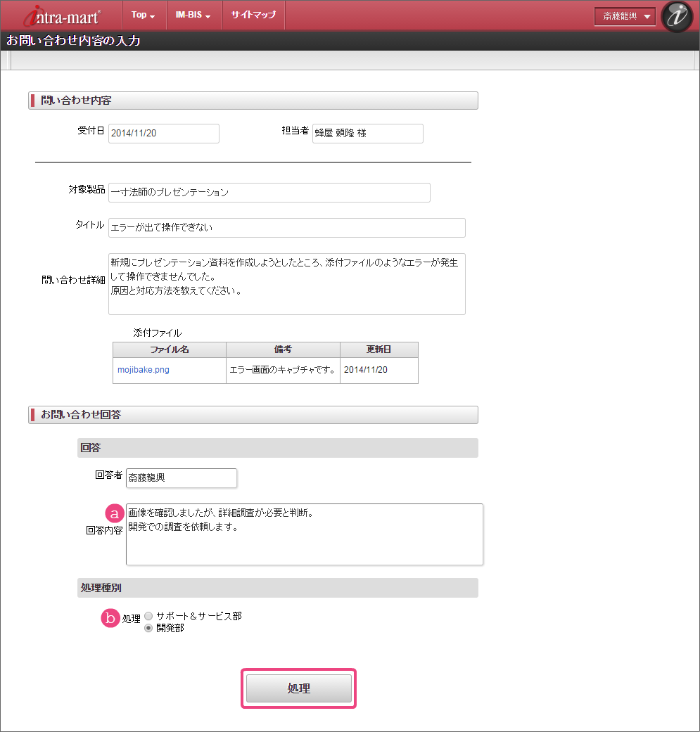Click the 'エラー画面のキャプチャです。' cell
This screenshot has height=732, width=700.
pyautogui.click(x=283, y=370)
